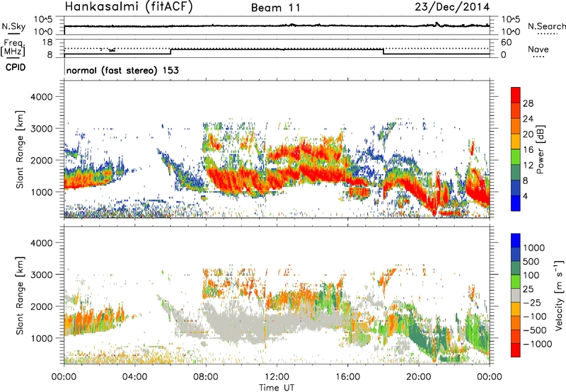Screen dimensions: 566x392
Task: Click the '20:00' time axis tick label
Action: [x=419, y=377]
